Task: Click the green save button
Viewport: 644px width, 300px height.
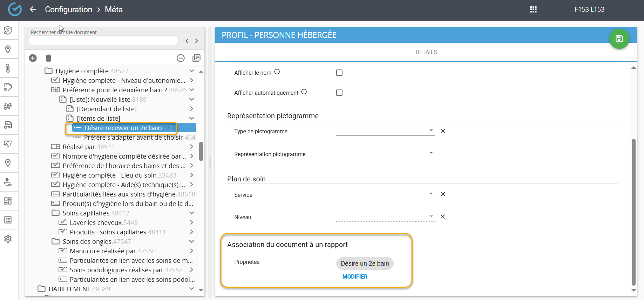Action: click(x=619, y=39)
